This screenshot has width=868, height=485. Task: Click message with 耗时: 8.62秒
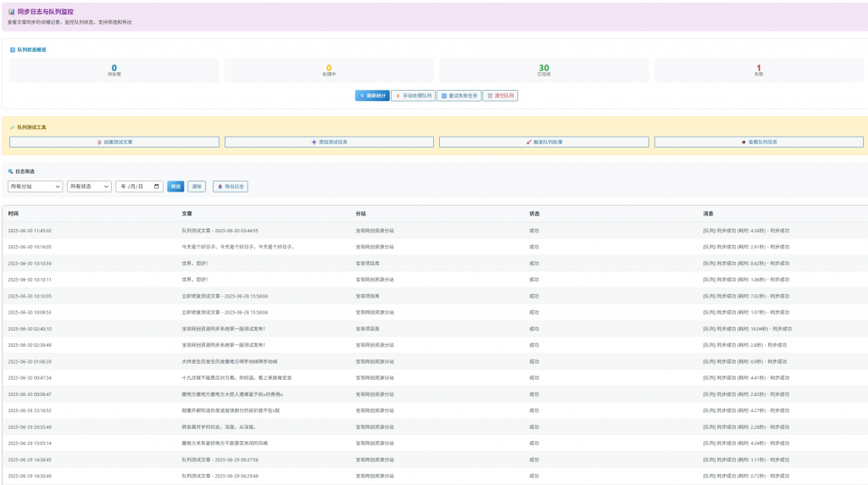pyautogui.click(x=746, y=264)
